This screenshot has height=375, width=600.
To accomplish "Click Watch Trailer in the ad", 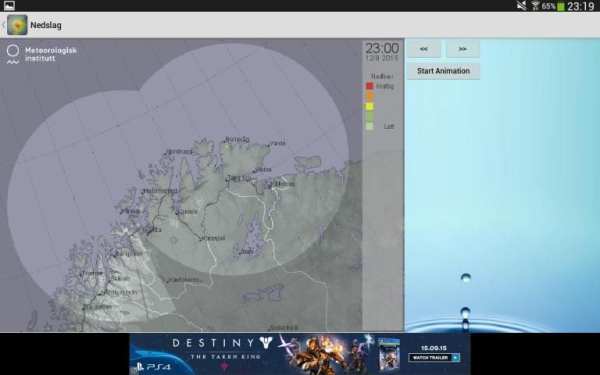I will coord(434,358).
